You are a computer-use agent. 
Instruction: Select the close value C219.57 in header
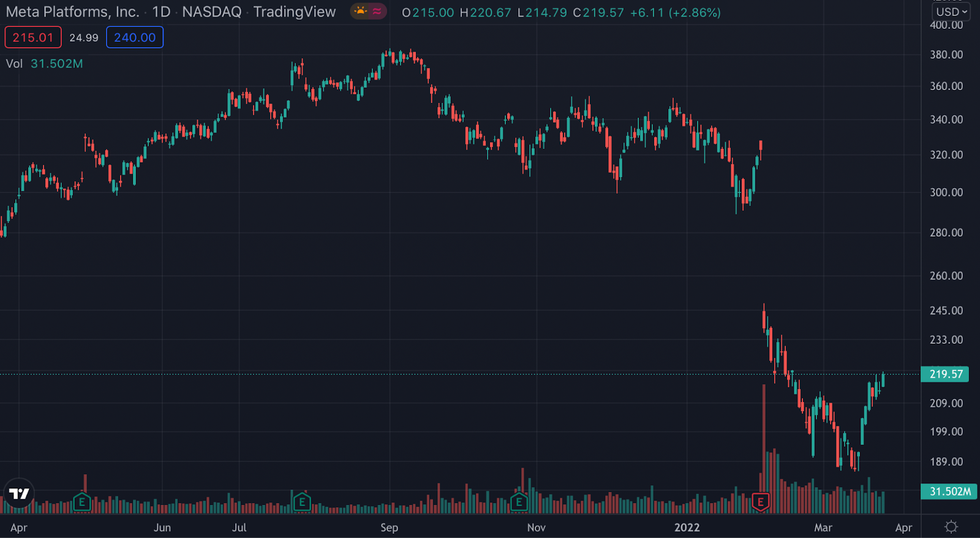pos(598,12)
